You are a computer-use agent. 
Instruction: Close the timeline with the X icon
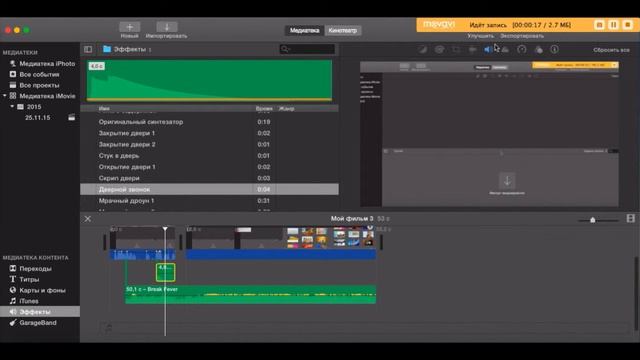(x=88, y=219)
